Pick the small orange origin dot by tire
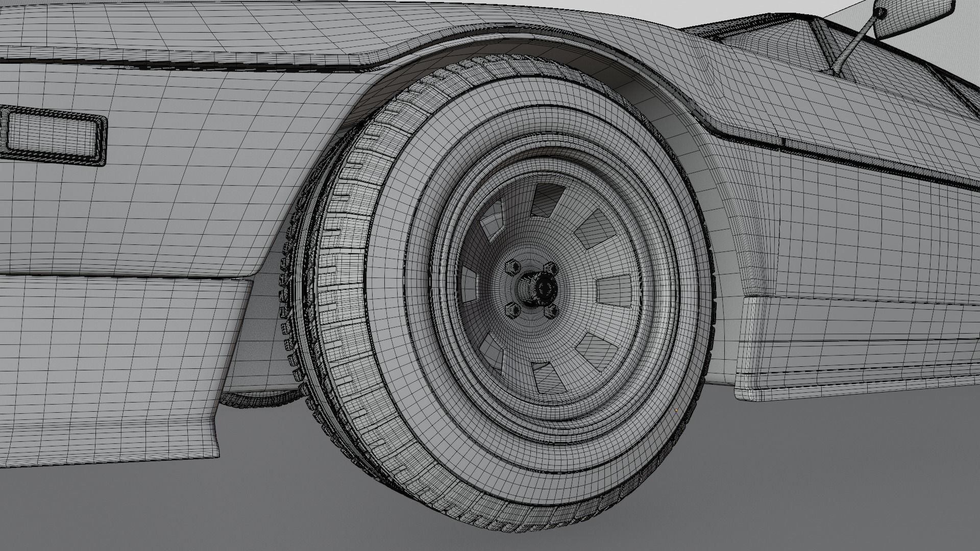 point(677,410)
